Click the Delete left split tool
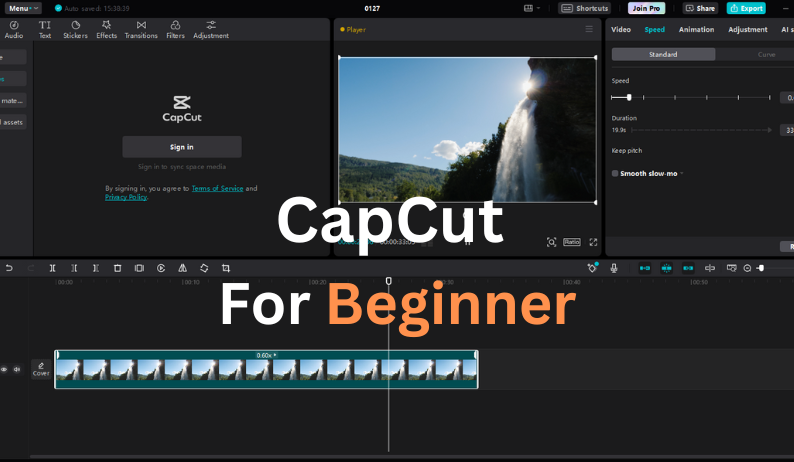Screen dimensions: 794x462 (74, 268)
